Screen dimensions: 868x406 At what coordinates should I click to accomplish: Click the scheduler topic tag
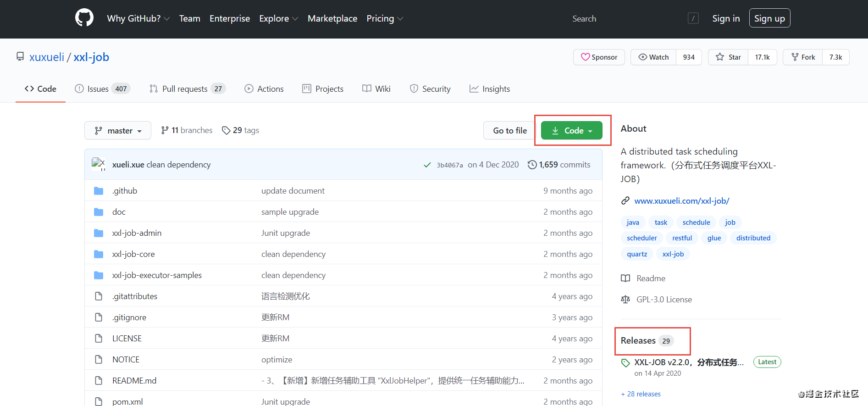coord(642,238)
